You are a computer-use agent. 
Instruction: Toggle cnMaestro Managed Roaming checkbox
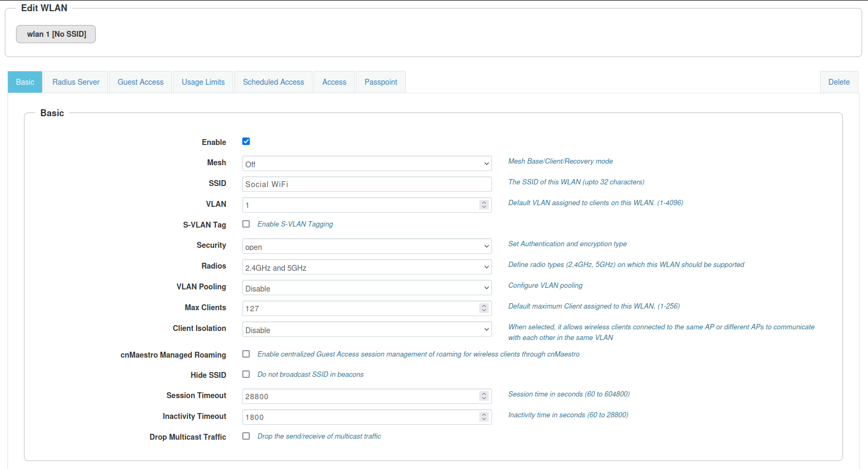coord(246,354)
